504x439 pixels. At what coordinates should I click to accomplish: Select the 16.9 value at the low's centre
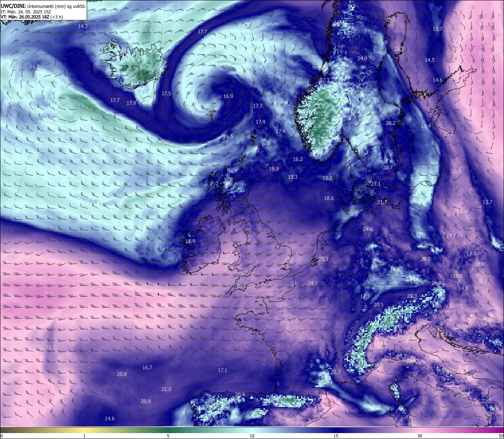(x=228, y=96)
